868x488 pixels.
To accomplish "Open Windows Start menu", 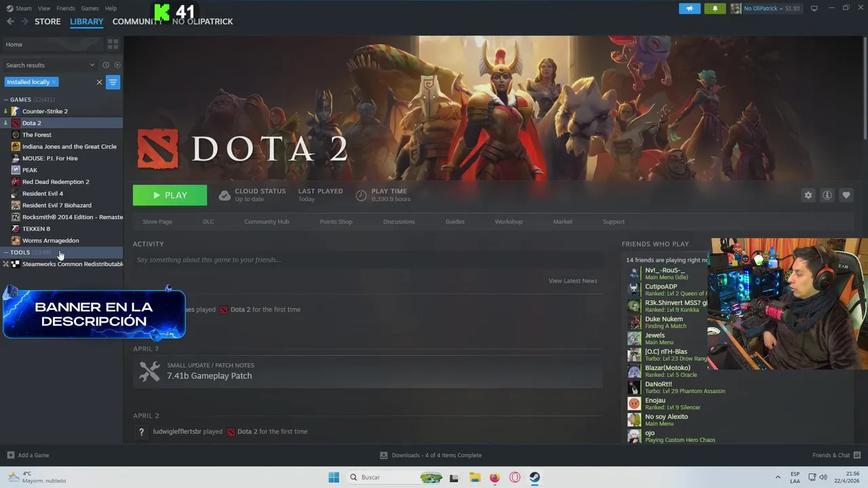I will 334,477.
